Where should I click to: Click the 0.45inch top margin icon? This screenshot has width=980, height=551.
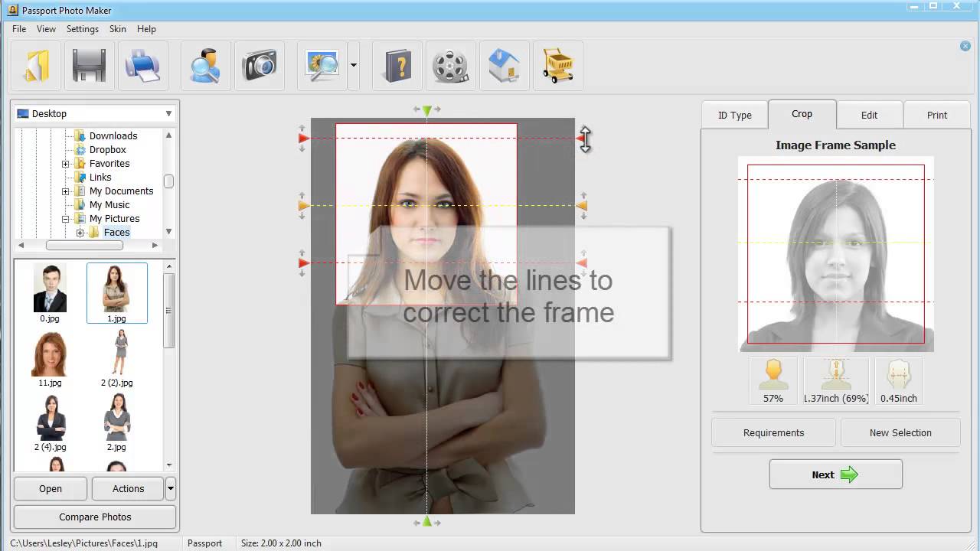click(x=899, y=380)
